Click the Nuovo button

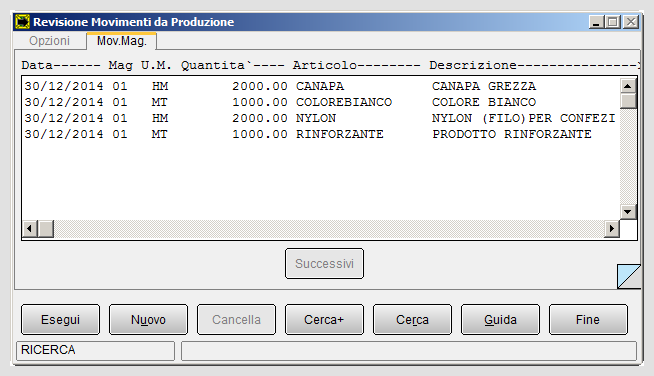[x=148, y=320]
